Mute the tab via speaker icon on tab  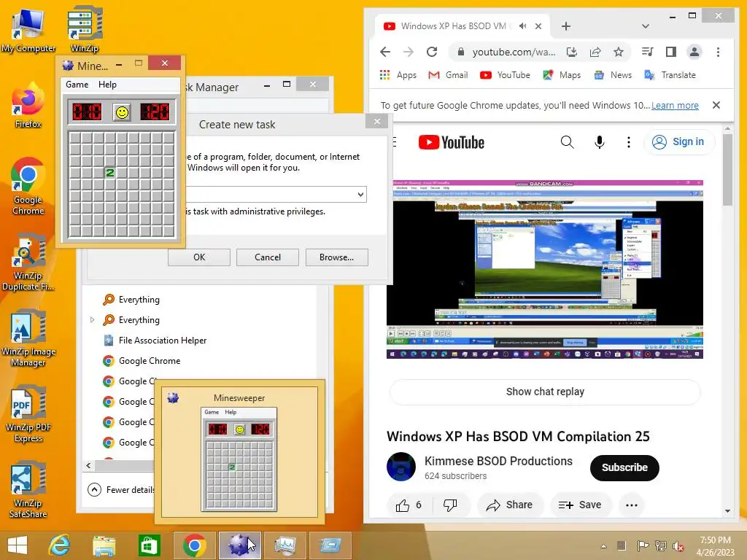point(522,26)
